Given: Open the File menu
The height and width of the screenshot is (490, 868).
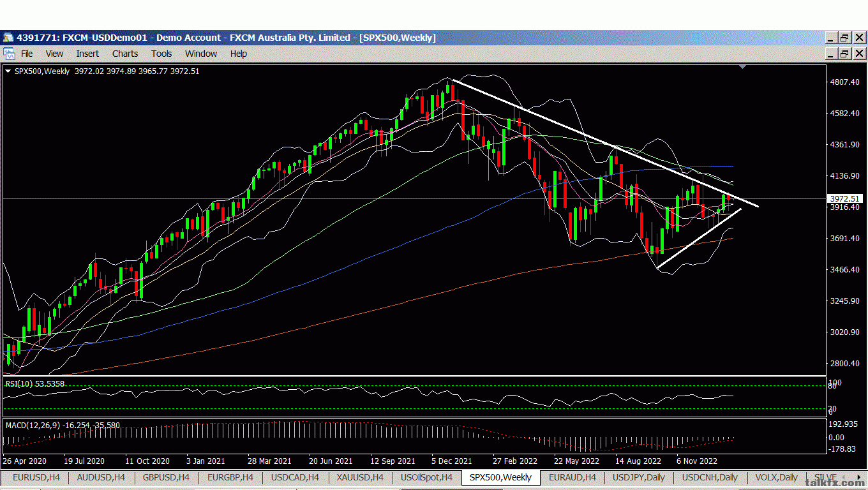Looking at the screenshot, I should (x=27, y=54).
